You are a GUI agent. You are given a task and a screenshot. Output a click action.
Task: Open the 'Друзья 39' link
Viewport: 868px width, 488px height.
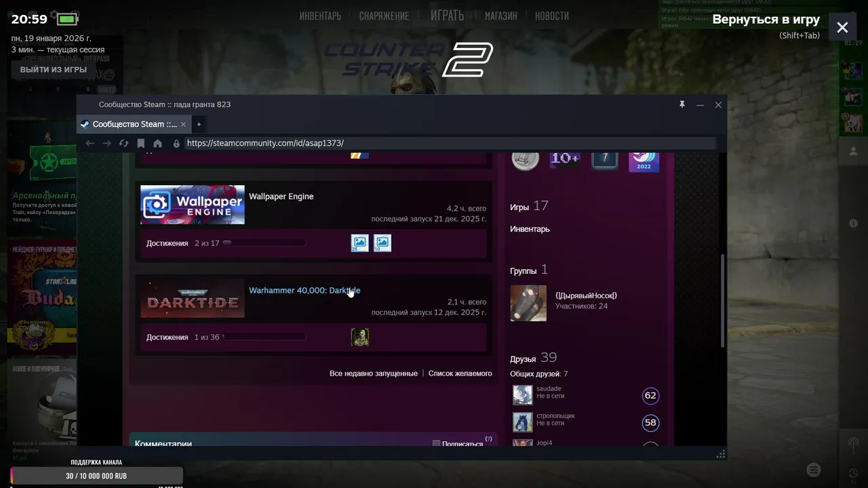coord(534,358)
